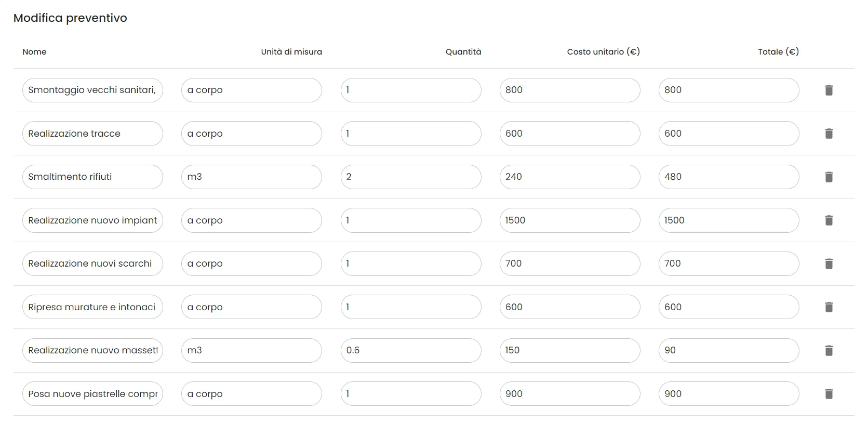The image size is (868, 423).
Task: Edit the 0.6 quantity field
Action: [x=410, y=351]
